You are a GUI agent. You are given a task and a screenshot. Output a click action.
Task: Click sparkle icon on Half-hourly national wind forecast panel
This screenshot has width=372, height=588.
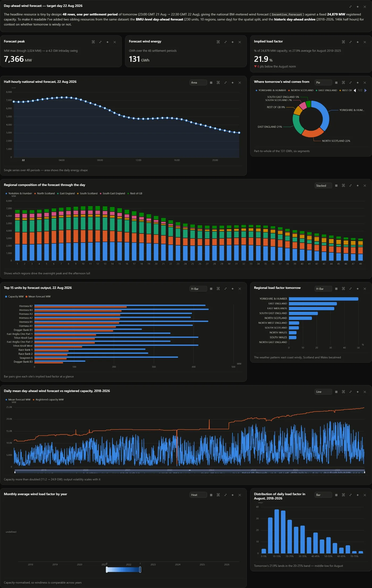coord(233,83)
